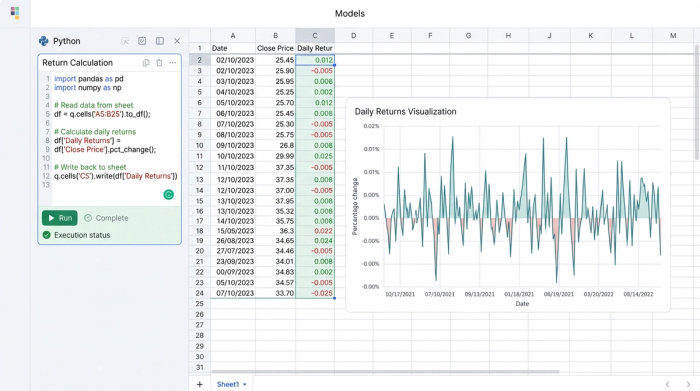Click the next sheet arrow

click(x=688, y=384)
